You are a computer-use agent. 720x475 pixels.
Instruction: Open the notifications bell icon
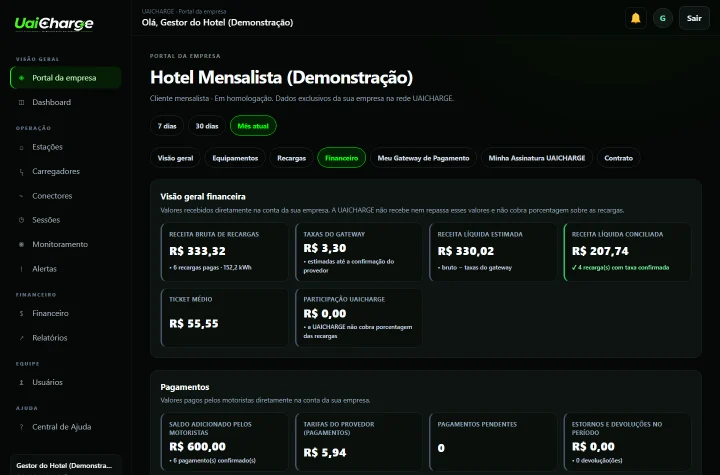click(636, 18)
